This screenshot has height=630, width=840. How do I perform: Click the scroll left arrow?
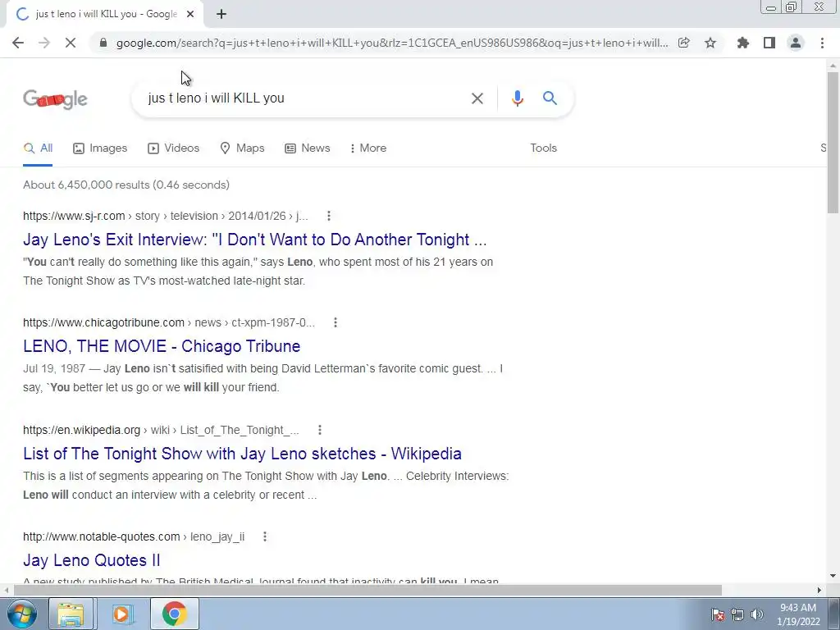point(6,590)
